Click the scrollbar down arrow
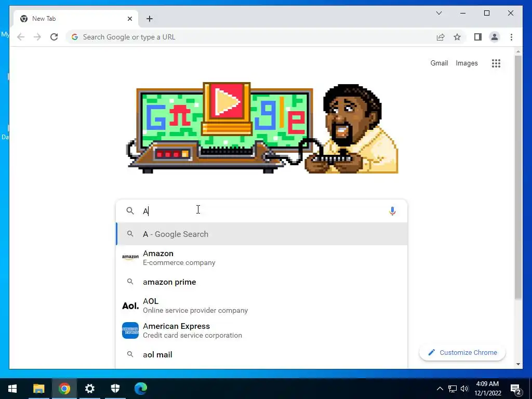The height and width of the screenshot is (399, 532). click(518, 364)
